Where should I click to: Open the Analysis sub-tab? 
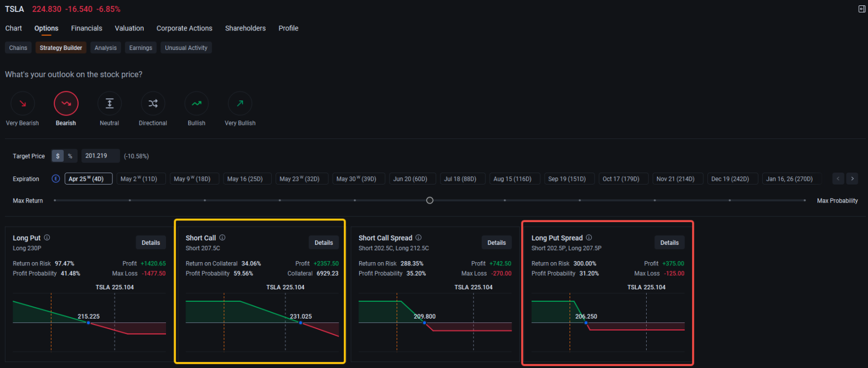tap(106, 48)
